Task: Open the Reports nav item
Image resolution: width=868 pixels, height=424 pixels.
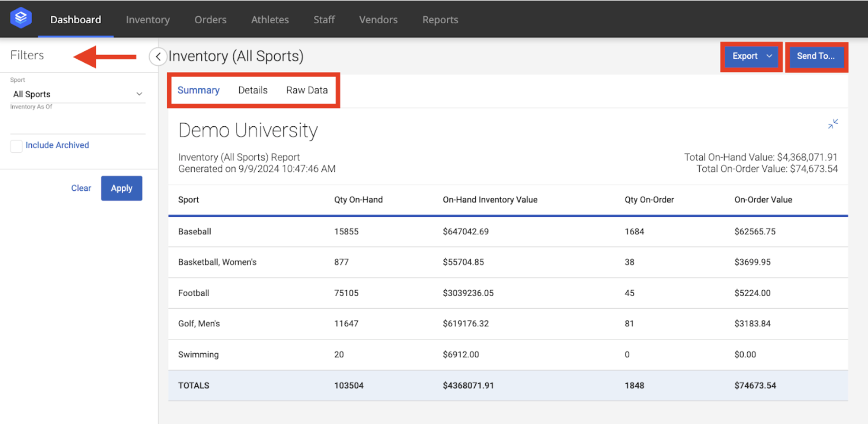Action: pyautogui.click(x=440, y=20)
